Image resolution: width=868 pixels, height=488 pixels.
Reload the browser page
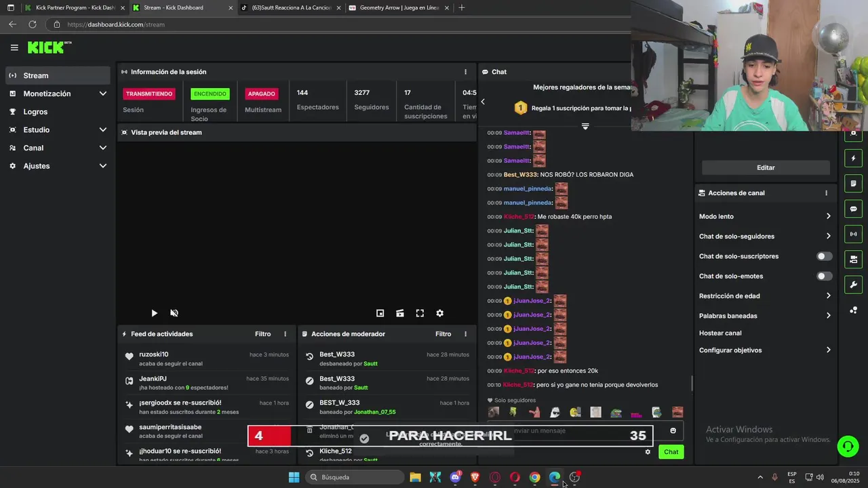click(x=32, y=24)
